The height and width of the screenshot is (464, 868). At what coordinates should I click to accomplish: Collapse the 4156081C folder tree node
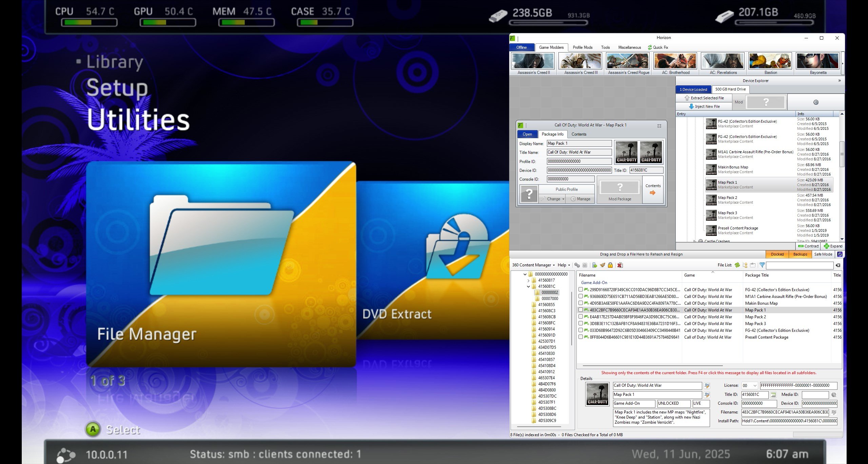click(x=528, y=286)
